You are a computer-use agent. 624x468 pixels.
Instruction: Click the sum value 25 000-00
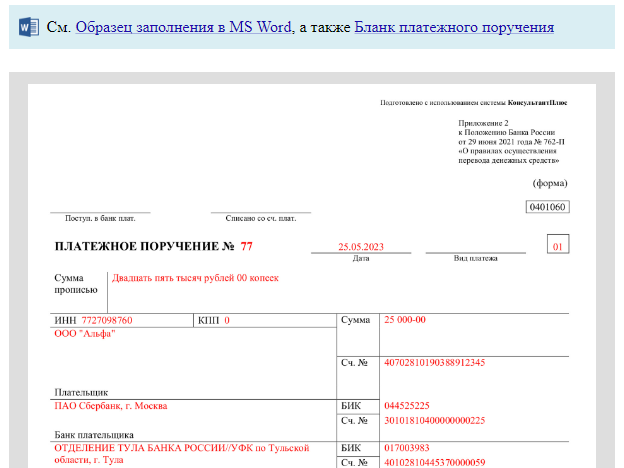coord(405,320)
